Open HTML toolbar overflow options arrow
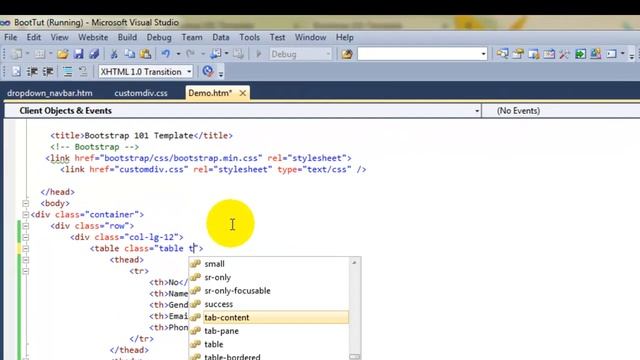Viewport: 640px width, 360px height. [221, 74]
